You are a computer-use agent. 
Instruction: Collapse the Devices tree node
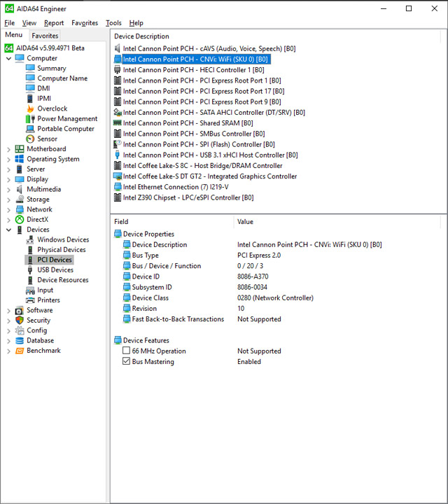(8, 230)
